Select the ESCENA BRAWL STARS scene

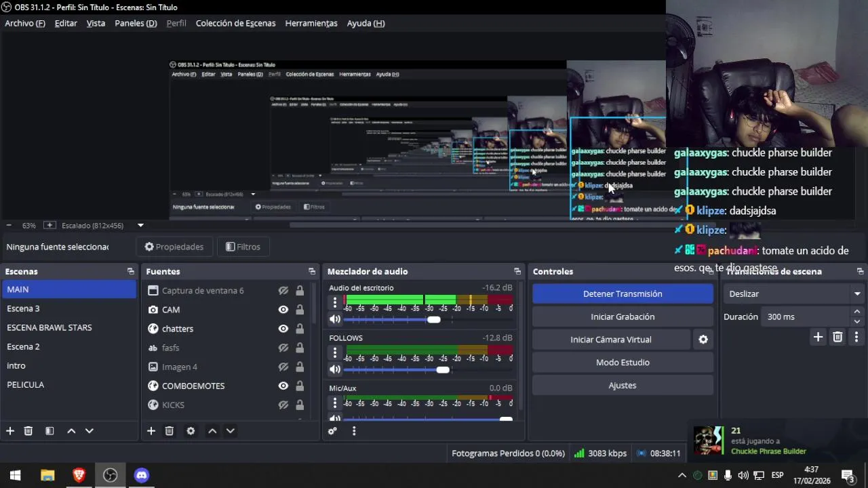pyautogui.click(x=68, y=327)
